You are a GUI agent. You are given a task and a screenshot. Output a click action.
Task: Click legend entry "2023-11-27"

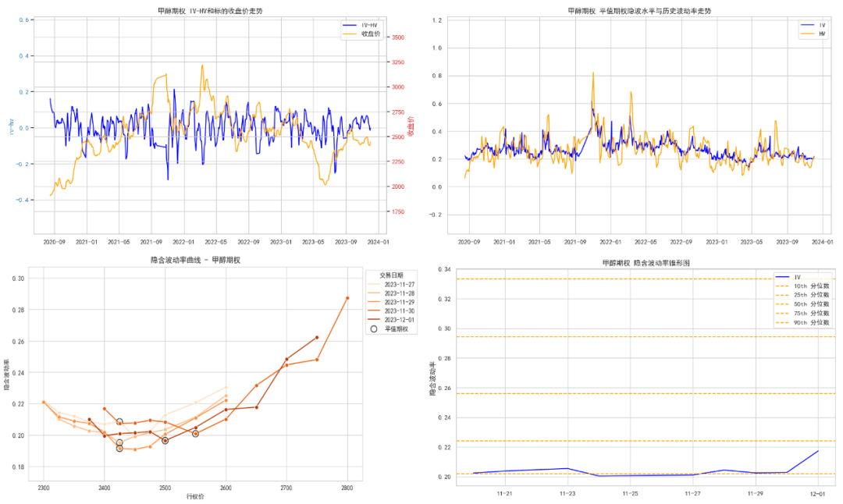point(391,285)
